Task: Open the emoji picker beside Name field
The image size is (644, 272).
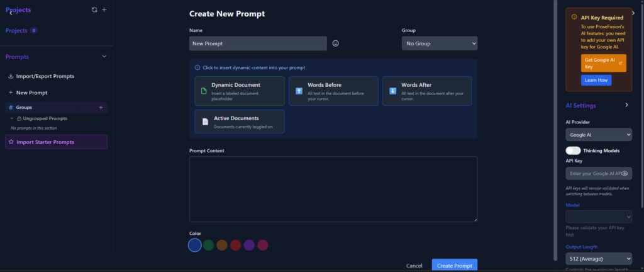Action: tap(336, 43)
